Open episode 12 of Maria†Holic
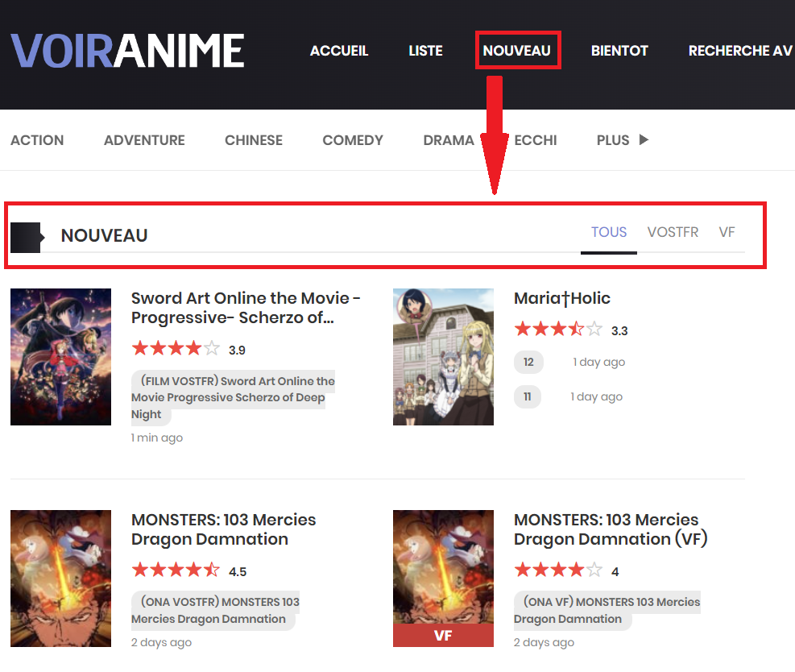This screenshot has width=795, height=672. pos(528,362)
